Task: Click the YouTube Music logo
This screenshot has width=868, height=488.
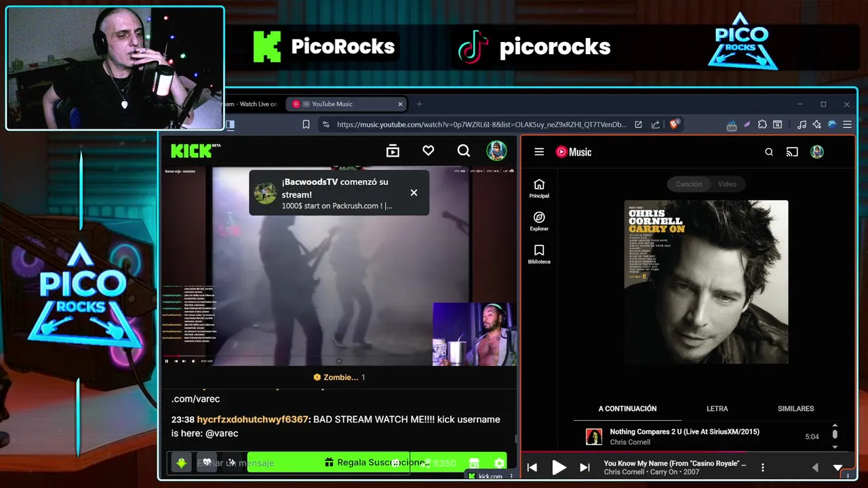Action: coord(574,152)
